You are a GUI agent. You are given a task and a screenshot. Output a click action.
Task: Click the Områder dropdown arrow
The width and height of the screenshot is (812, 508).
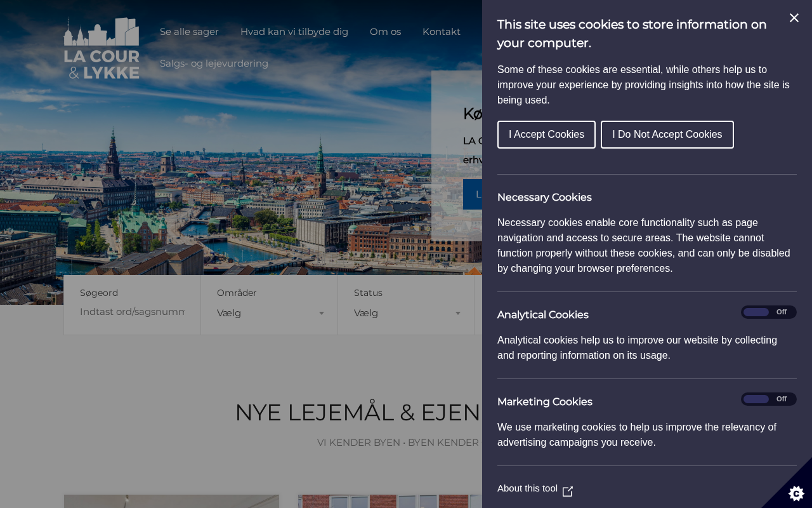(x=322, y=313)
